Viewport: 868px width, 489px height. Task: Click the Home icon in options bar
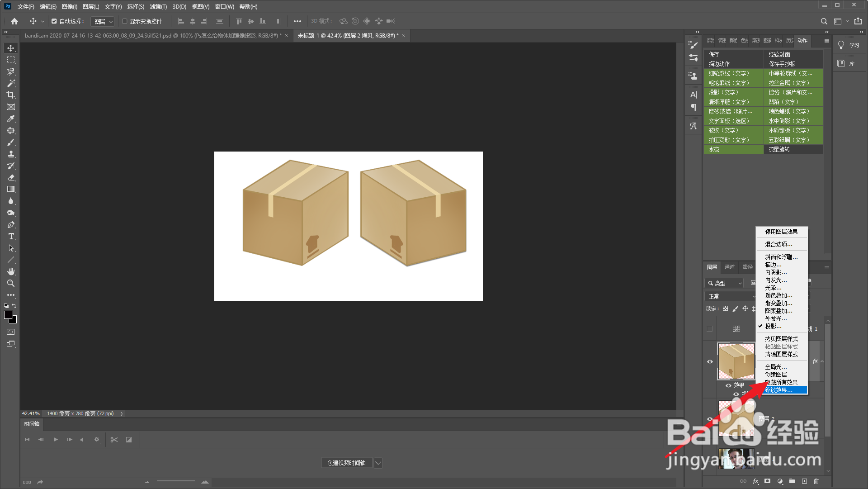click(x=14, y=21)
